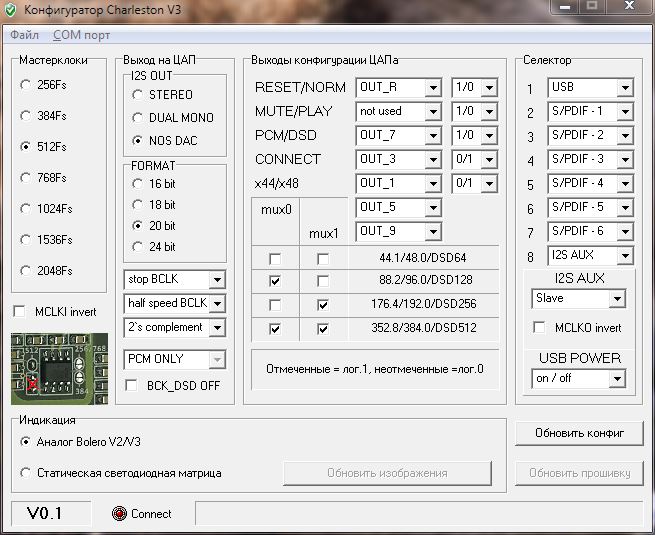The height and width of the screenshot is (535, 655).
Task: Open selector 8 dropdown I2S AUX
Action: [x=591, y=255]
